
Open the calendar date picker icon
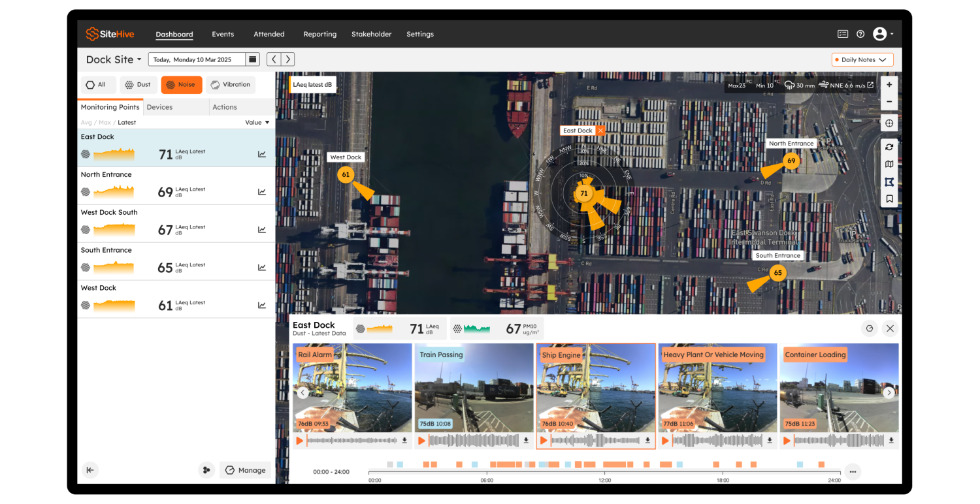(x=253, y=59)
